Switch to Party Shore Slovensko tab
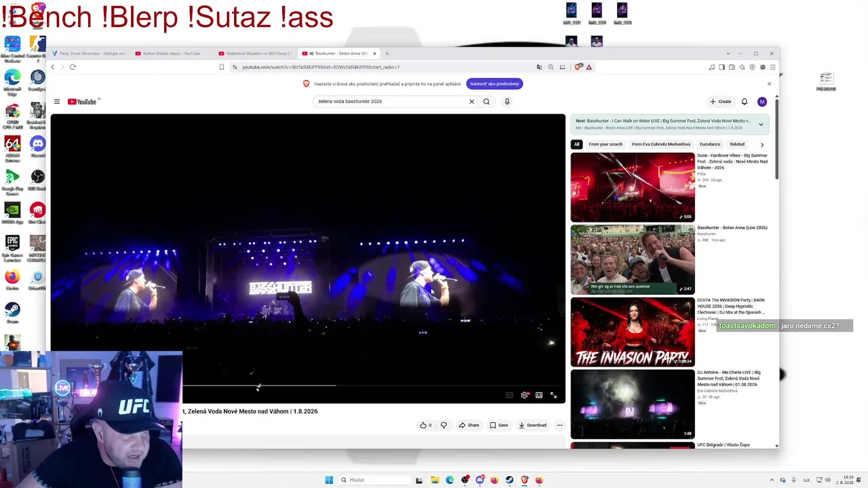The image size is (868, 488). [88, 54]
